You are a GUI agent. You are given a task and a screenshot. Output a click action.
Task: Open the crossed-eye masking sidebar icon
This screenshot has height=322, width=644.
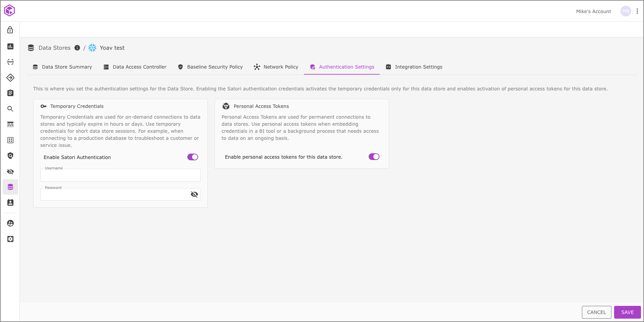[10, 172]
